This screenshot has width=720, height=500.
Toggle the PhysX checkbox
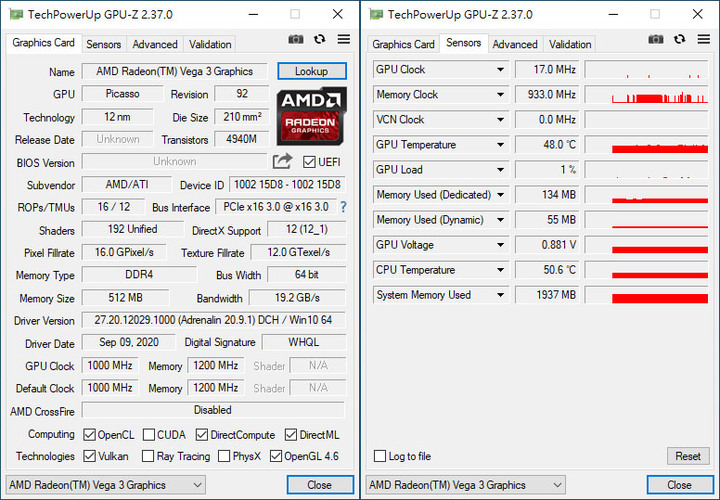click(224, 456)
